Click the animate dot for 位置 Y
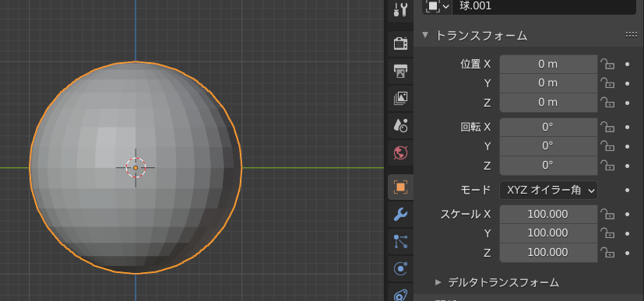The image size is (644, 301). pyautogui.click(x=627, y=84)
